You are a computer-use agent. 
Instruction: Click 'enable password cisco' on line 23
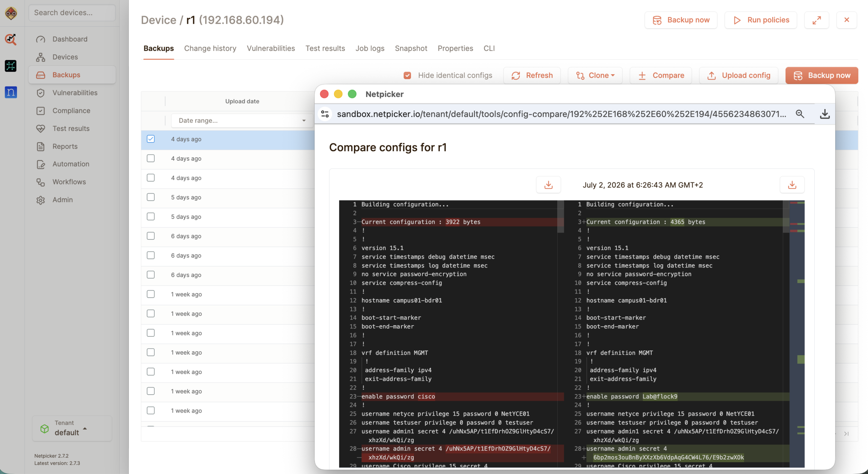[x=398, y=396]
